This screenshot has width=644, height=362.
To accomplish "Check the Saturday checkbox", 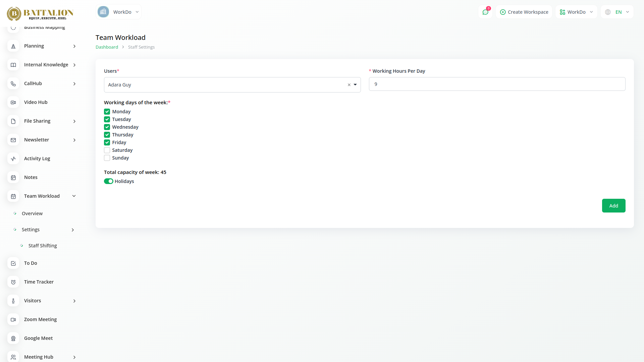I will point(107,150).
